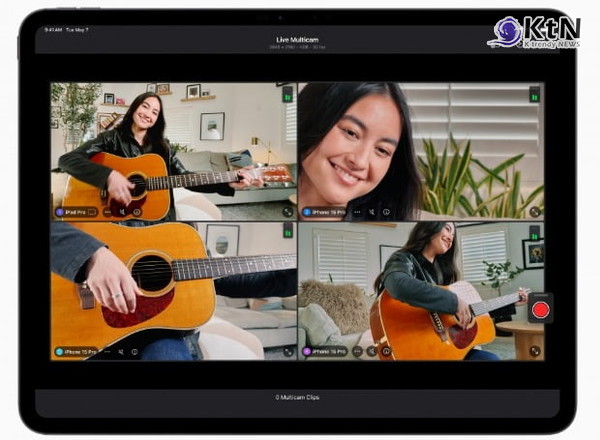Select the top-right iPhone 15 Pro label
The width and height of the screenshot is (600, 440).
tap(325, 212)
